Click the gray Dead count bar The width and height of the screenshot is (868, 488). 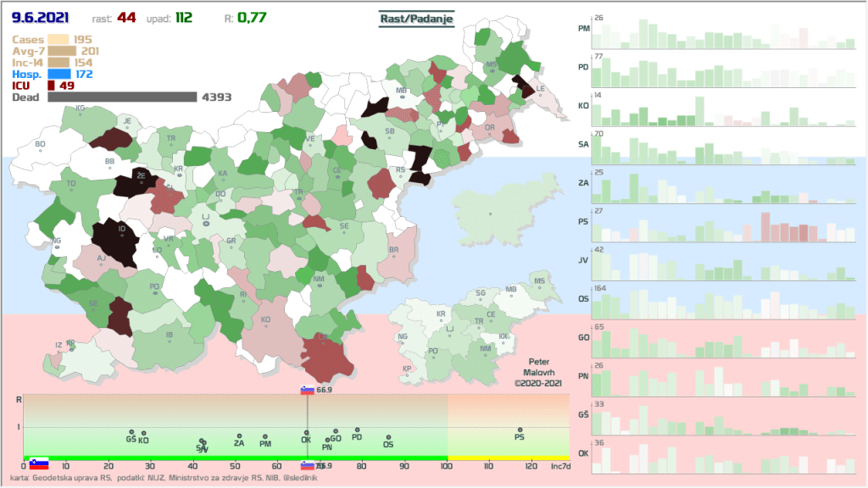pyautogui.click(x=122, y=97)
